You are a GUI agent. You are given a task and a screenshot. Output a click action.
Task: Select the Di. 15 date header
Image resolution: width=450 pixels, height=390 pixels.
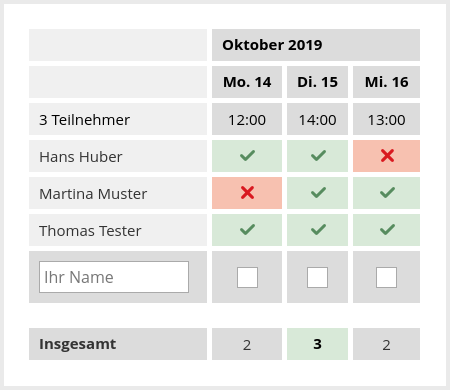pyautogui.click(x=317, y=82)
